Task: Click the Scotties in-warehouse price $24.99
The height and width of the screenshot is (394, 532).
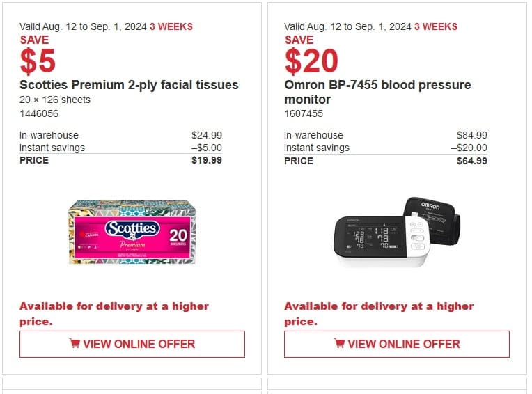Action: tap(207, 135)
